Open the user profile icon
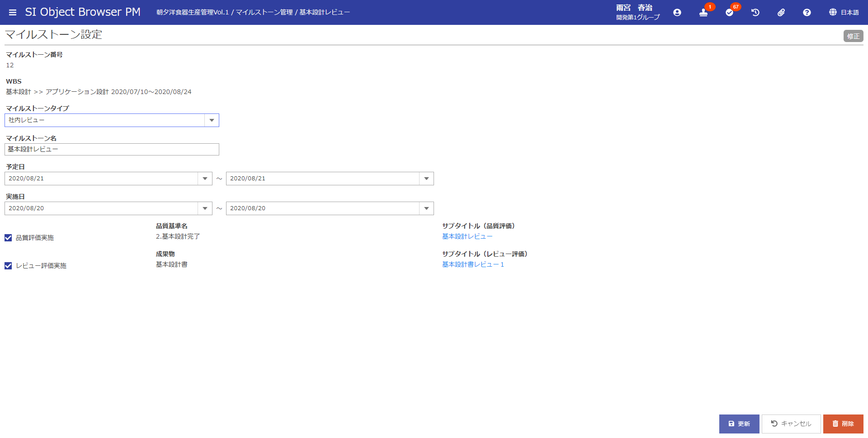Viewport: 868px width, 438px height. click(x=677, y=13)
